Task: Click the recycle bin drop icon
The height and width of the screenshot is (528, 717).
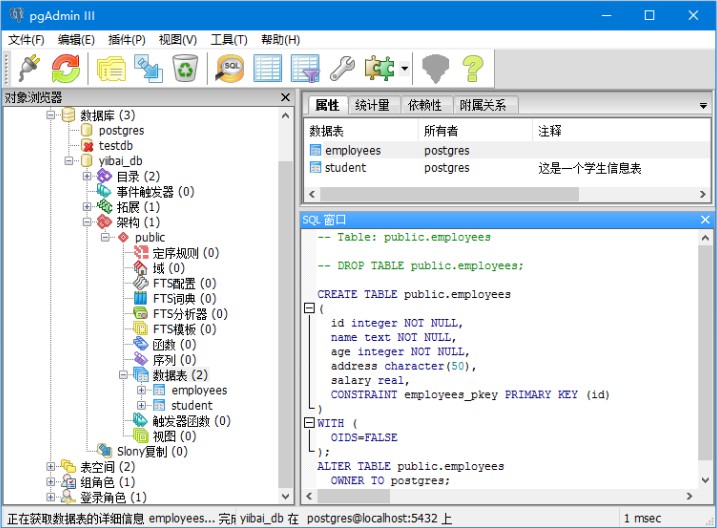Action: click(x=185, y=69)
